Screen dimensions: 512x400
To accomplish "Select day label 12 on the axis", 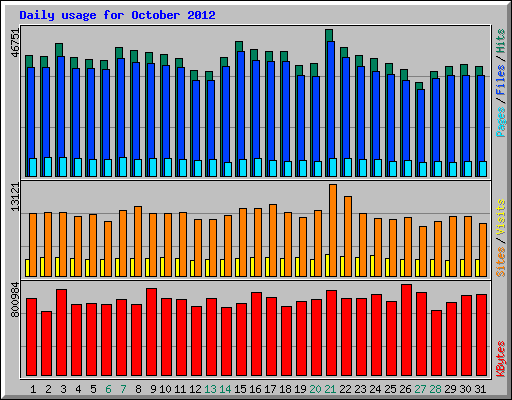I will pyautogui.click(x=195, y=389).
